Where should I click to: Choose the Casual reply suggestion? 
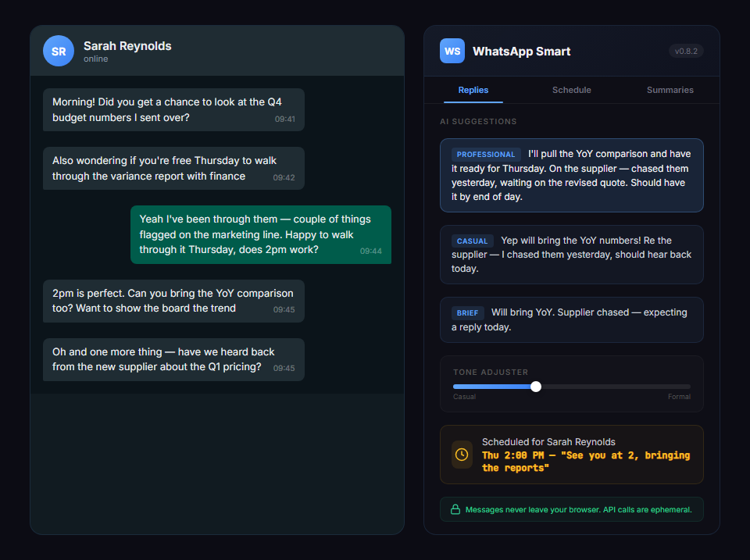tap(571, 255)
